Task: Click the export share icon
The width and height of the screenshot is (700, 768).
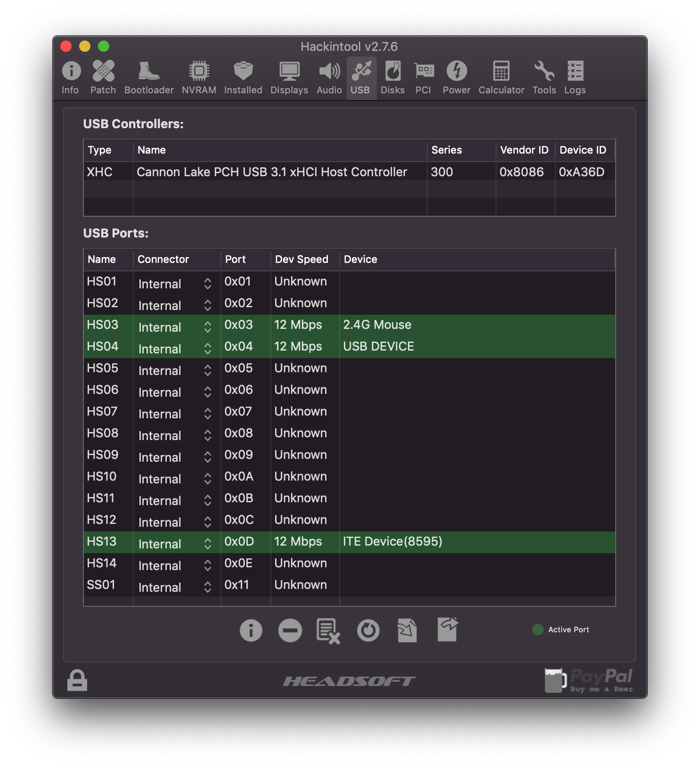Action: click(447, 629)
